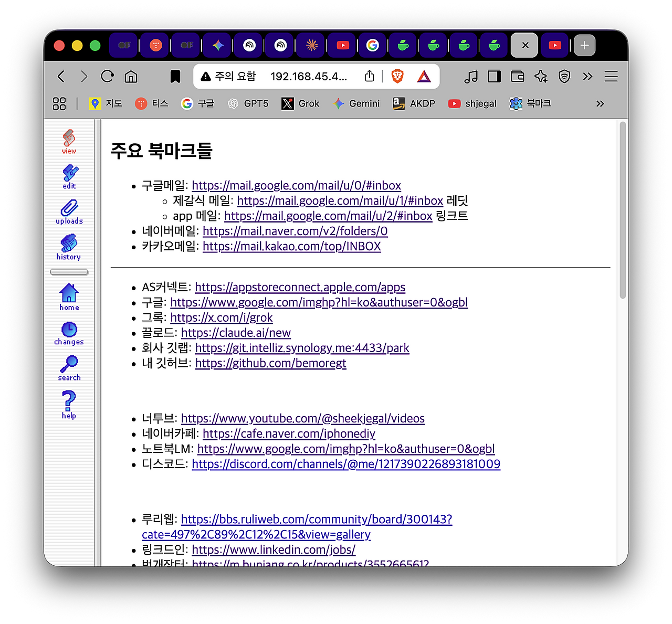
Task: Click the page vertical scrollbar thumb
Action: click(623, 210)
